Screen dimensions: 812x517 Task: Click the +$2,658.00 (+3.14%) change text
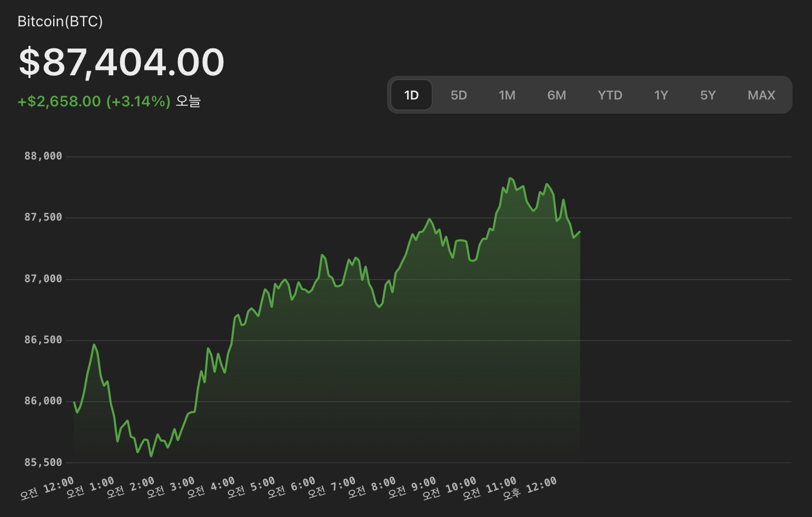94,101
